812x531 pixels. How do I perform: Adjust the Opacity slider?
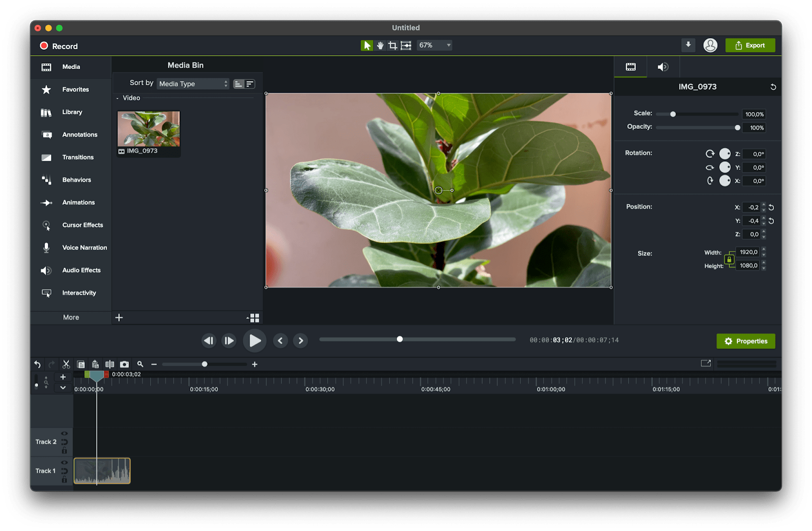(737, 127)
